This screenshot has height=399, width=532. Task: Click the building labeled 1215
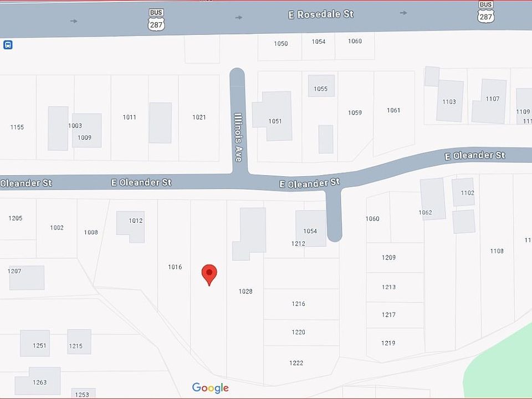[79, 342]
